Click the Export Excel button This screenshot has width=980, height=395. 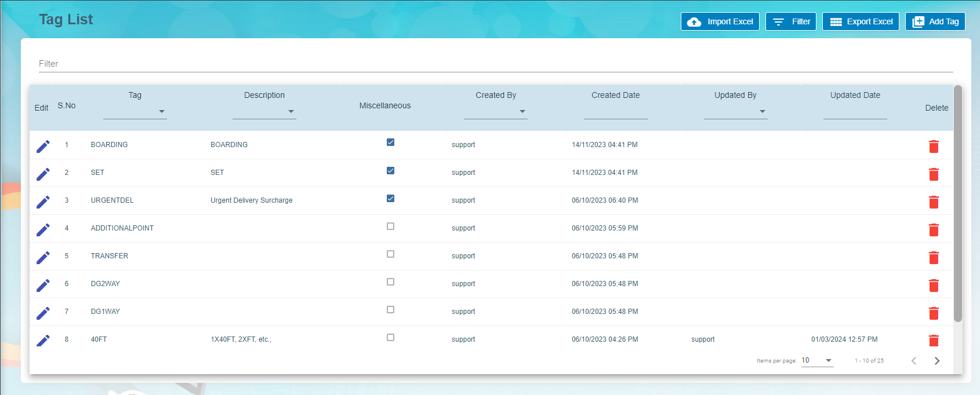tap(861, 21)
